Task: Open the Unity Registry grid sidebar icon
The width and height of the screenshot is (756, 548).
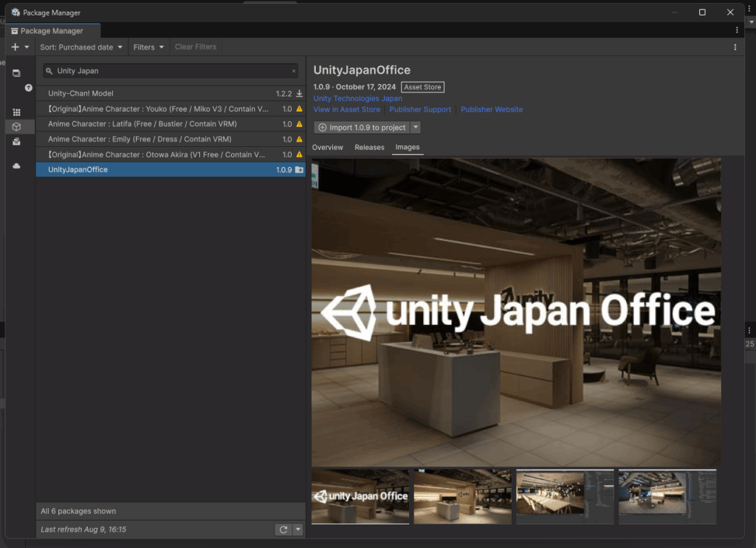Action: click(16, 112)
